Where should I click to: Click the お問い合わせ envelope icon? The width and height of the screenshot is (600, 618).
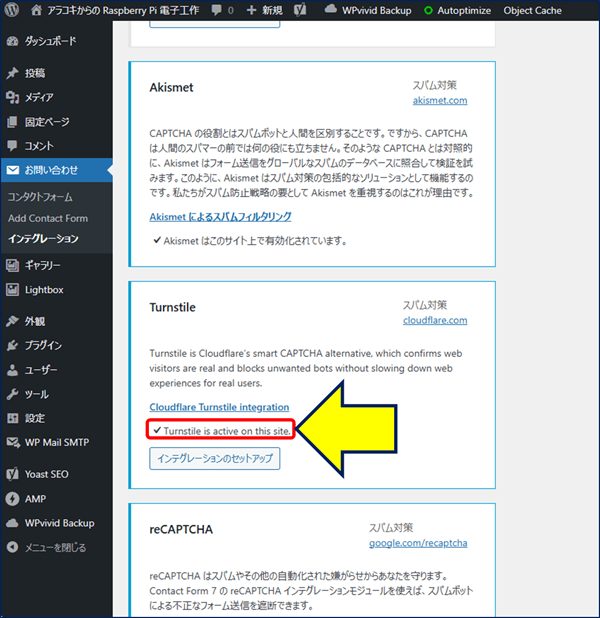pyautogui.click(x=12, y=170)
